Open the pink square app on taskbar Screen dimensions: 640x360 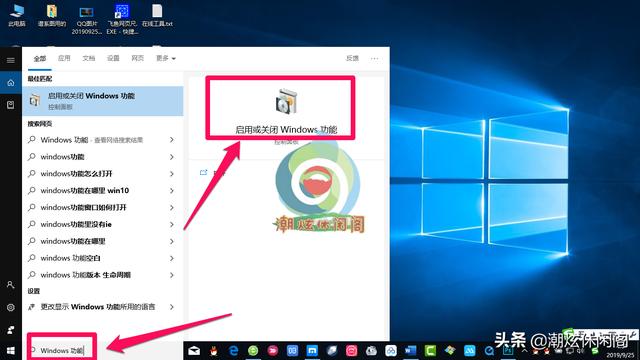[x=351, y=351]
